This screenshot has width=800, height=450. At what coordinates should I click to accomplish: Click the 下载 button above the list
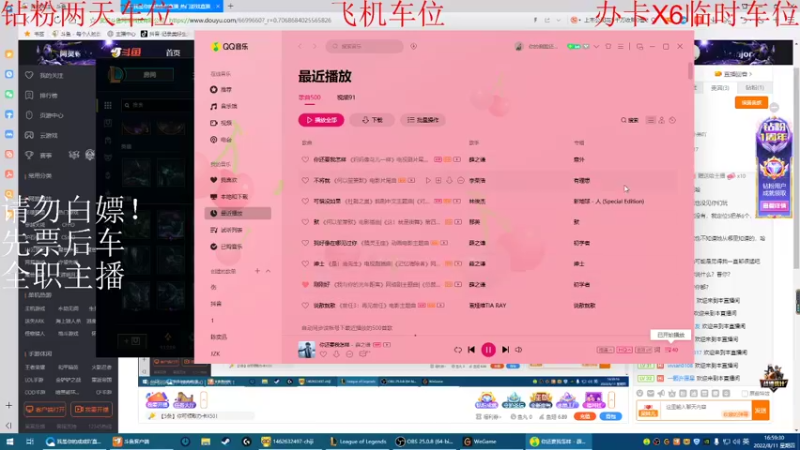[x=372, y=120]
